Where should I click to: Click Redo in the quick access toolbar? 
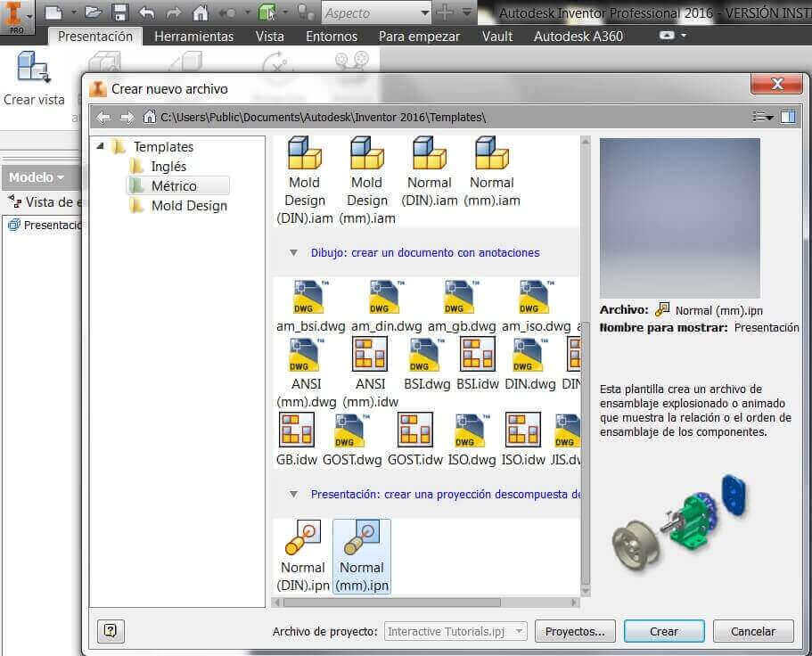174,12
